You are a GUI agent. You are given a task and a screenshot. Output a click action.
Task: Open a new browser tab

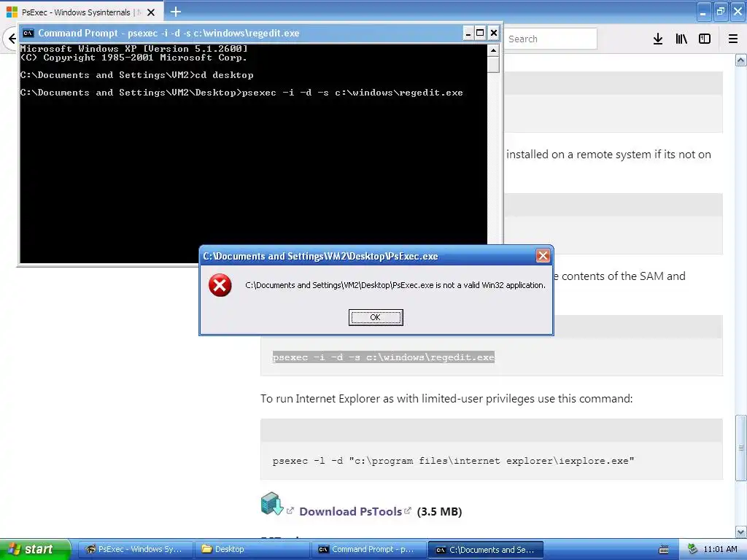175,12
